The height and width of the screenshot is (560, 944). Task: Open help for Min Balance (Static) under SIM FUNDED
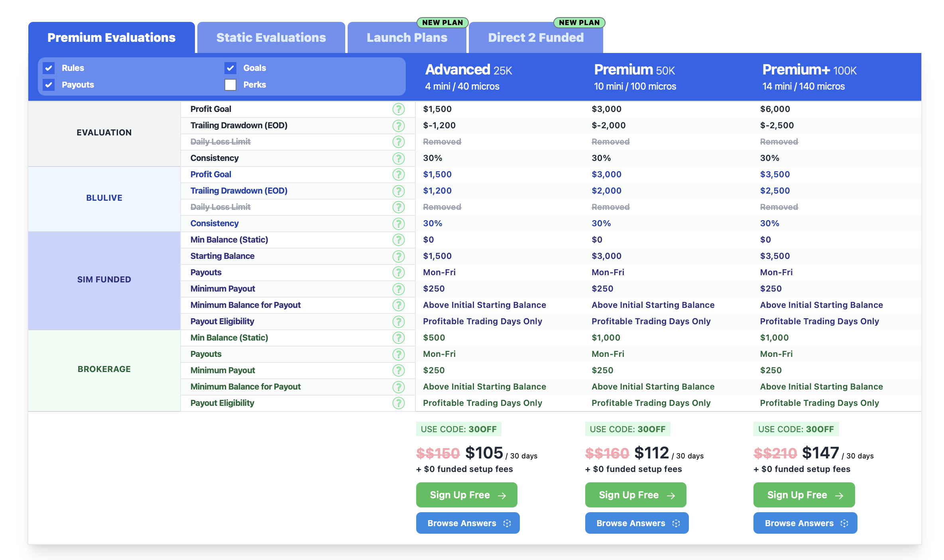point(399,240)
